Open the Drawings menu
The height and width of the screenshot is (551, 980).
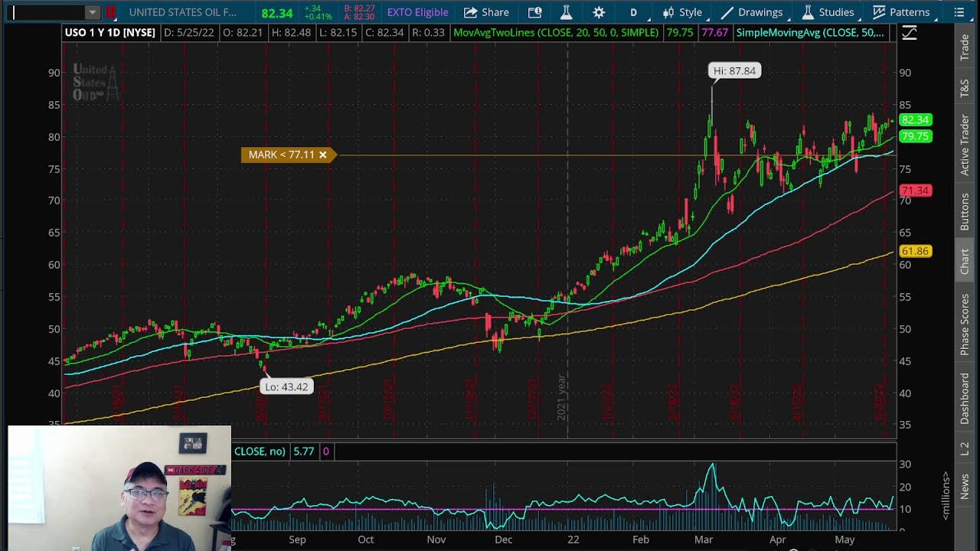[x=752, y=12]
